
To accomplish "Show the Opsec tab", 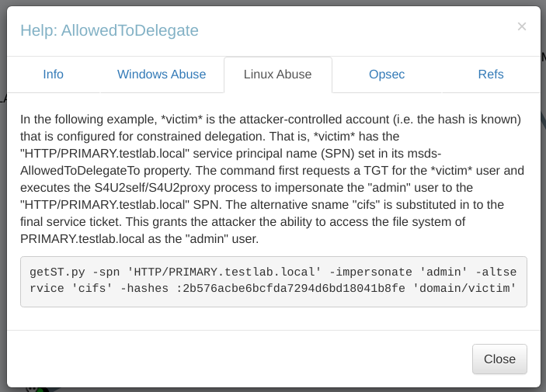I will 387,75.
